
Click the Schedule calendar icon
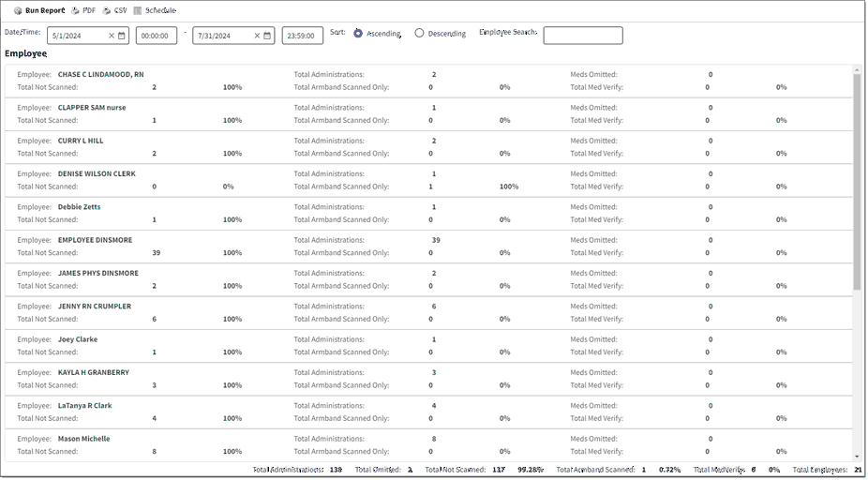pos(137,10)
